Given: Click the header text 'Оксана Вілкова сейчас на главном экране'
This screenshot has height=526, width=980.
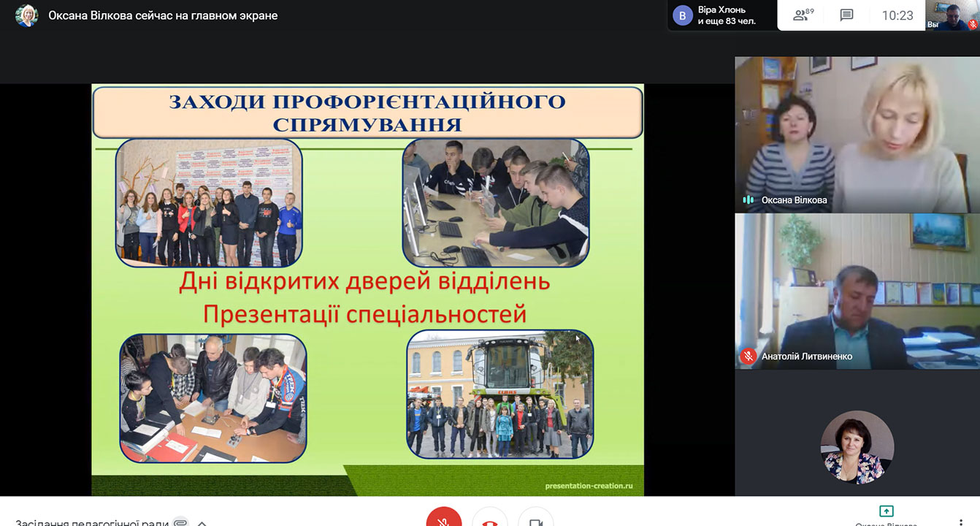Looking at the screenshot, I should pyautogui.click(x=163, y=15).
